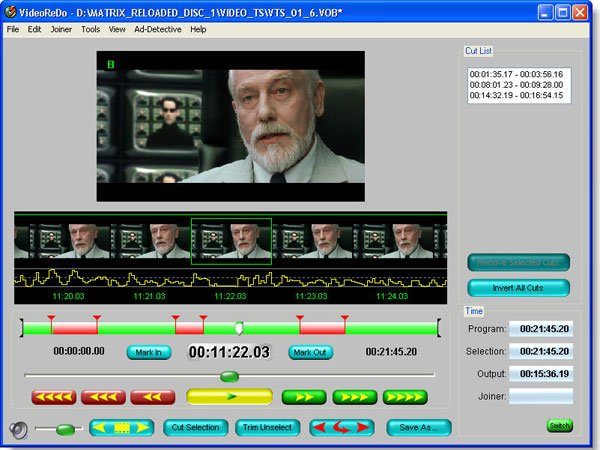Screen dimensions: 600x450
Task: Click the double-arrow rewind button
Action: click(153, 397)
